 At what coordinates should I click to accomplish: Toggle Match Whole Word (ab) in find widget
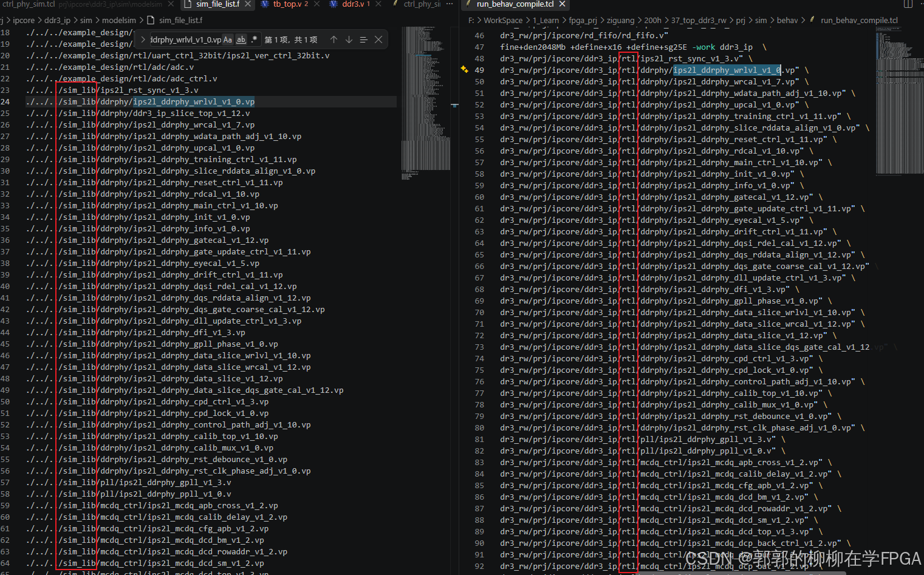pyautogui.click(x=241, y=39)
